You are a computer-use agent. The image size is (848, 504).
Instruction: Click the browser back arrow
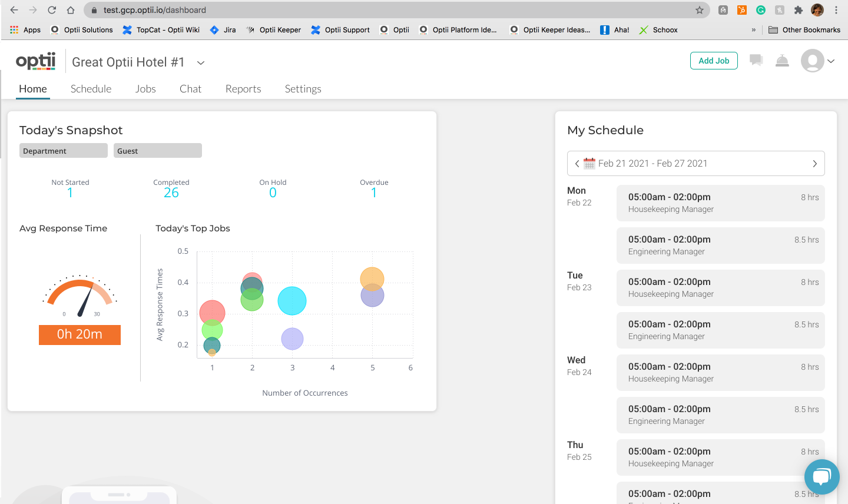[14, 10]
